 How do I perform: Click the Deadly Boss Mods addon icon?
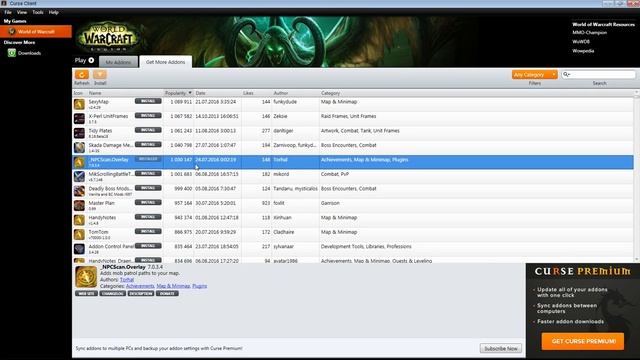coord(79,191)
